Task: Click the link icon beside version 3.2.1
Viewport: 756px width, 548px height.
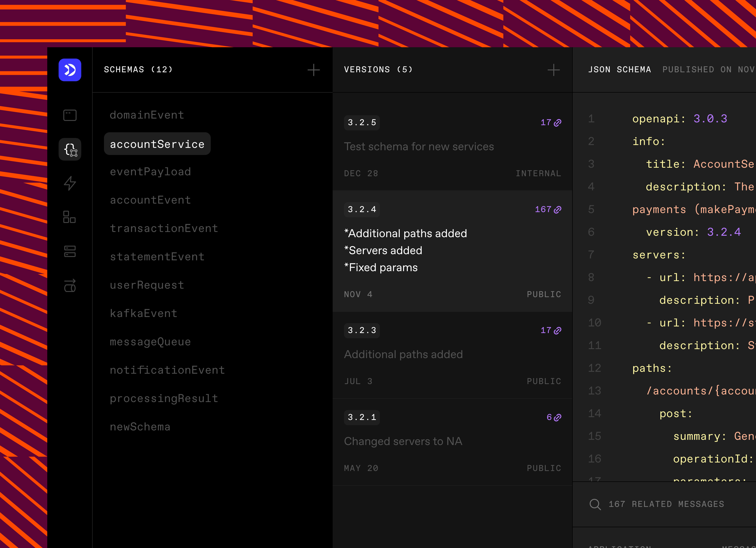Action: pos(558,417)
